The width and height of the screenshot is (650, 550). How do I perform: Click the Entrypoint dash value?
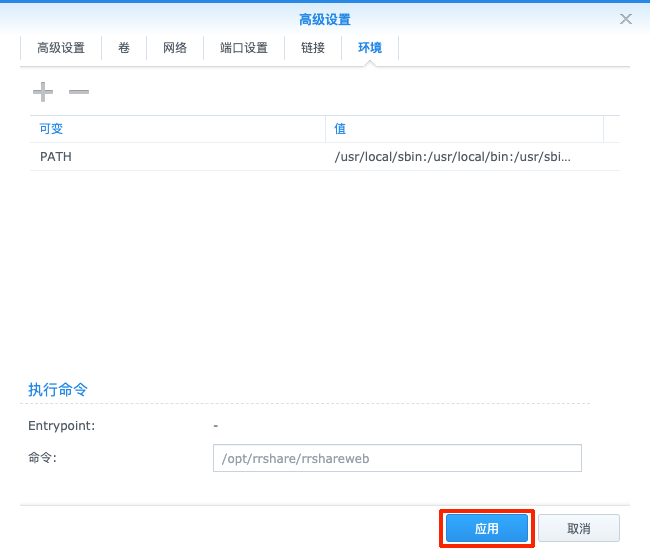click(215, 425)
